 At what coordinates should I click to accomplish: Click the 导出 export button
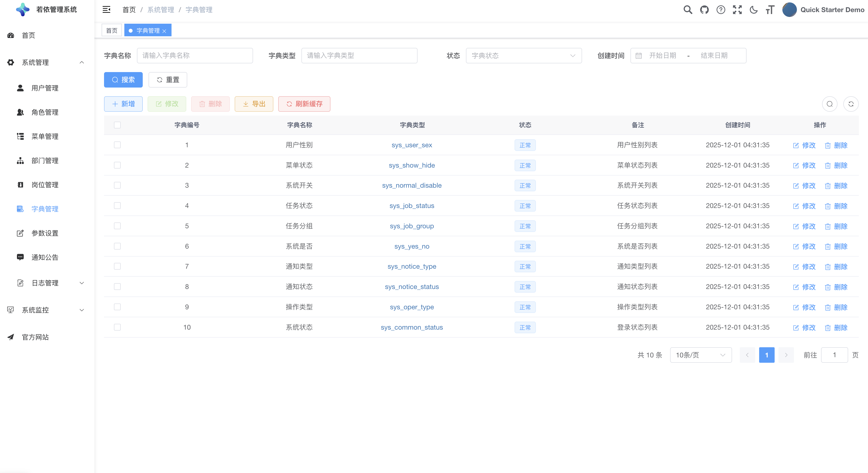254,104
